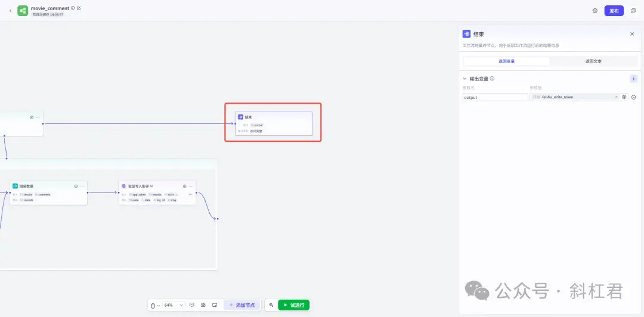Click the green 试运行 test run button
Screen dimensions: 644x317
coord(293,305)
